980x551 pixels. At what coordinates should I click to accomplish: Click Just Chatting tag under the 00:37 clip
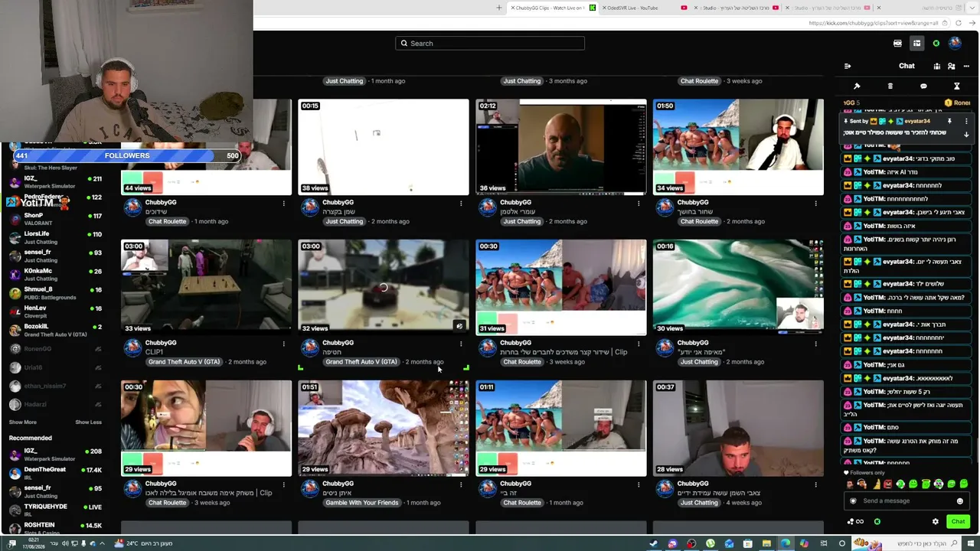click(x=699, y=503)
